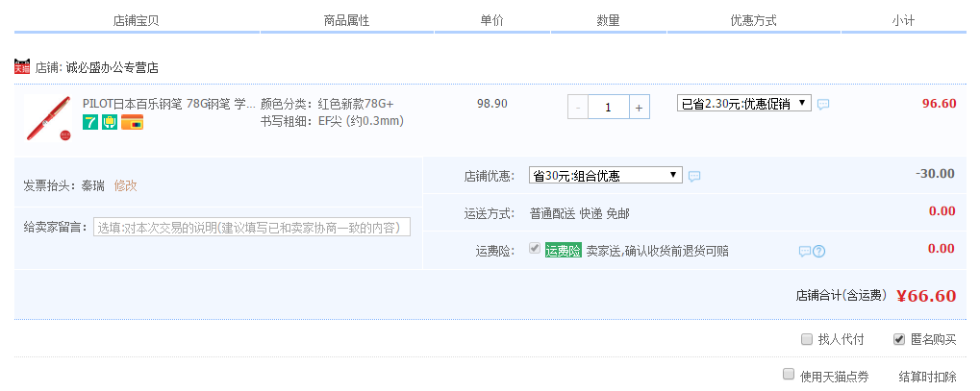Click the green mobile badge icon under product
Viewport: 980px width, 391px height.
[110, 122]
